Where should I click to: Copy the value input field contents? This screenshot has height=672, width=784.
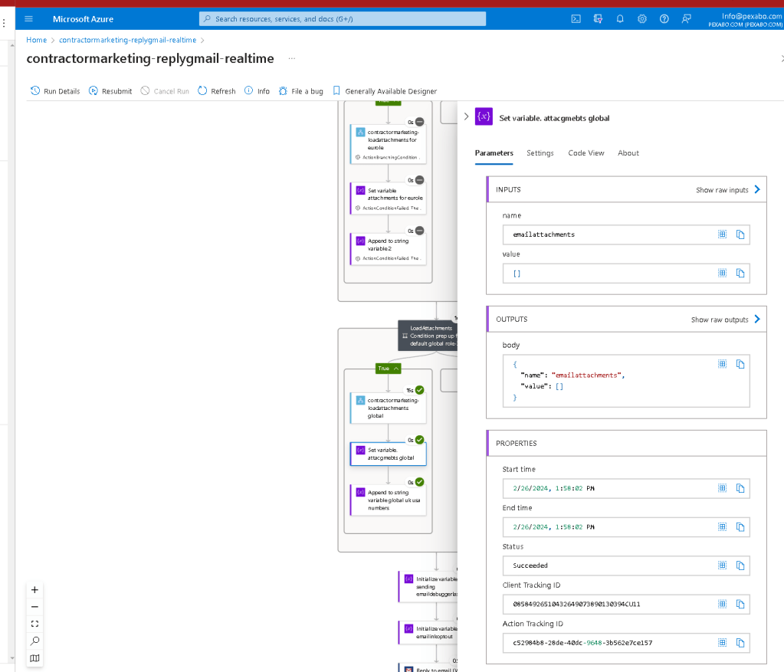(740, 273)
